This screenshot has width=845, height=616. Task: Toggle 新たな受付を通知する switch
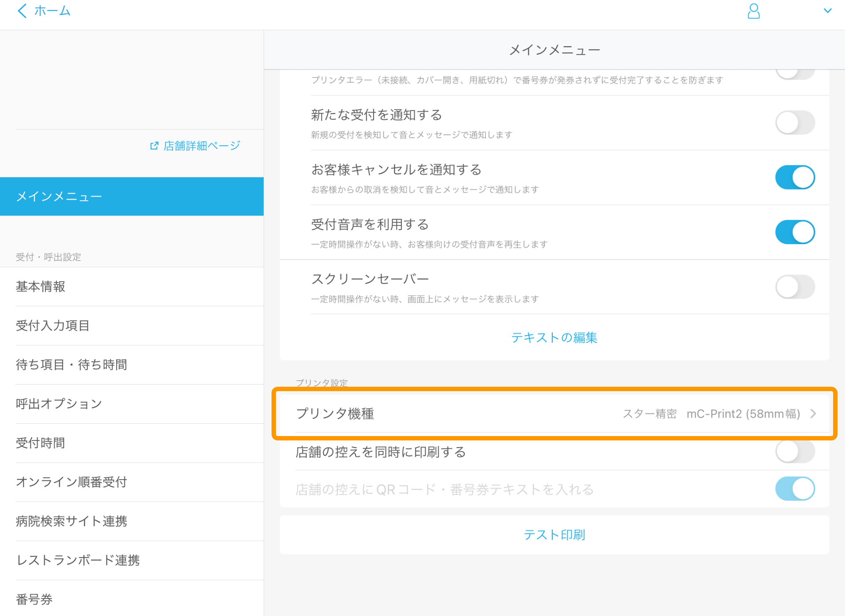coord(795,123)
